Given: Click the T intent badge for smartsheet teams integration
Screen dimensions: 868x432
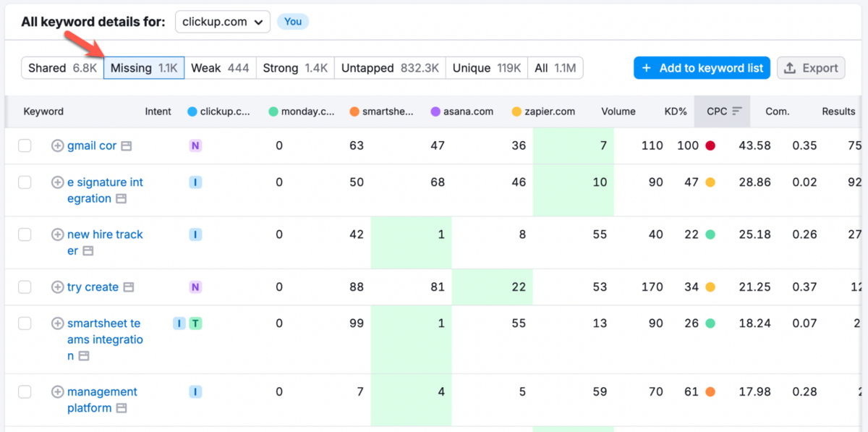Looking at the screenshot, I should (x=195, y=323).
